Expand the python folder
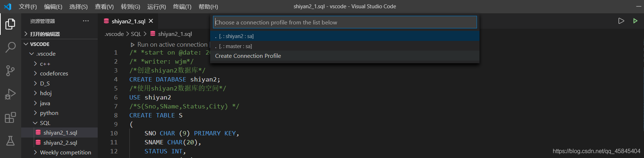The height and width of the screenshot is (158, 644). coord(49,113)
